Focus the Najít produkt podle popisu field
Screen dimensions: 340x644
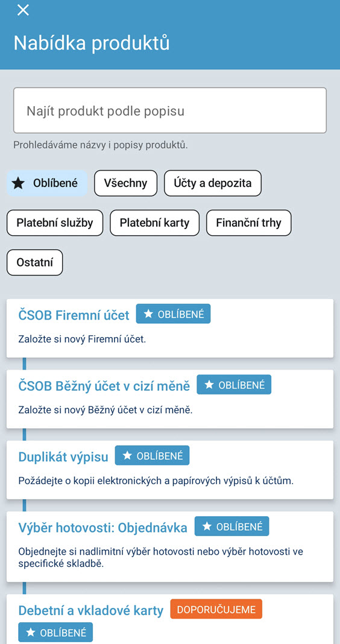pyautogui.click(x=170, y=110)
